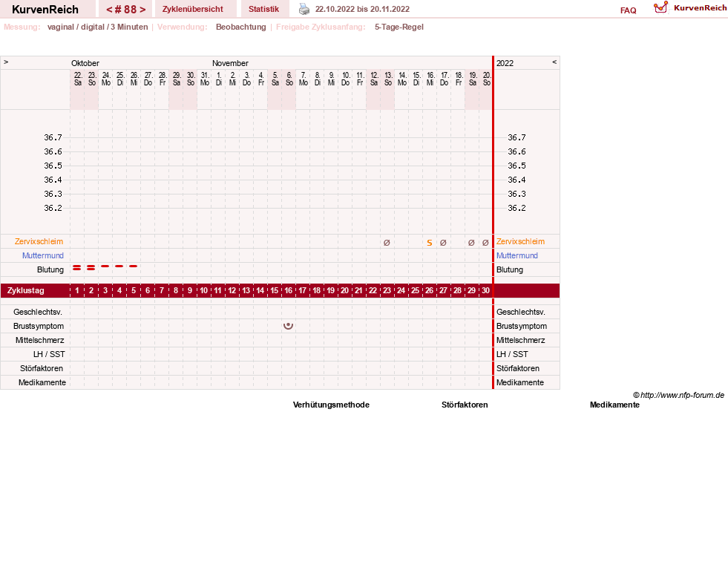This screenshot has width=728, height=582.
Task: Click the left Muttermund row label
Action: pos(43,255)
